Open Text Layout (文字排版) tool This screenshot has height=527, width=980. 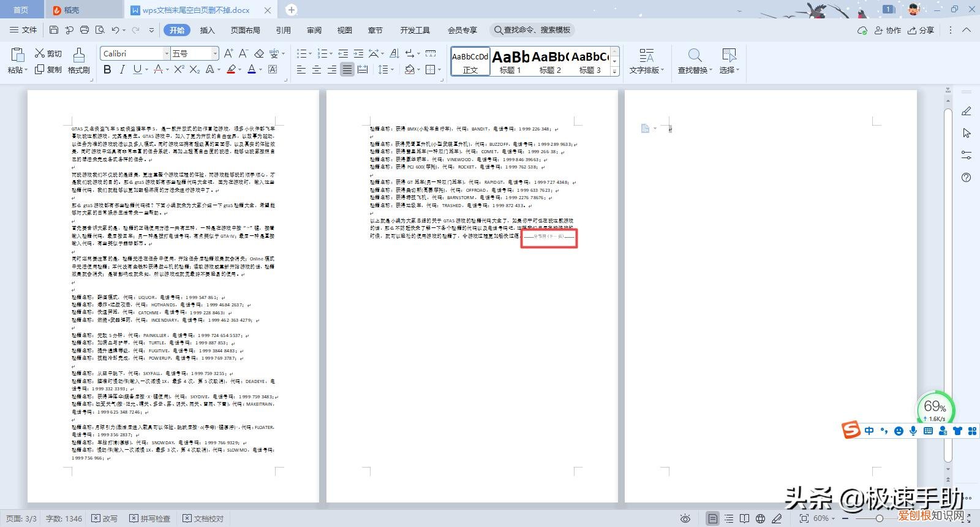(646, 61)
